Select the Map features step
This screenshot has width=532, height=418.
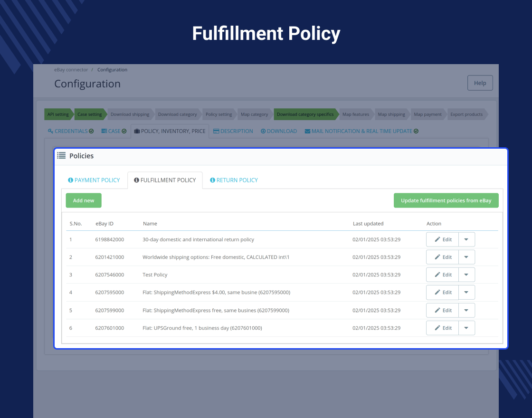point(356,114)
